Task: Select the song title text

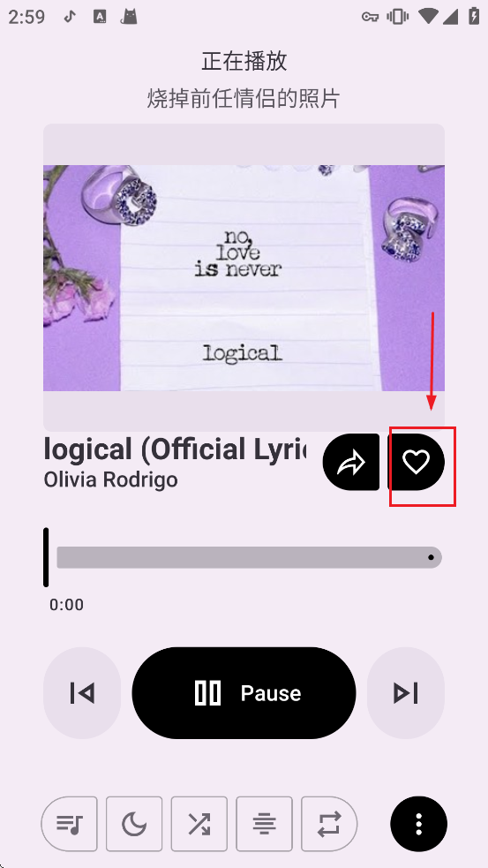Action: (x=175, y=449)
